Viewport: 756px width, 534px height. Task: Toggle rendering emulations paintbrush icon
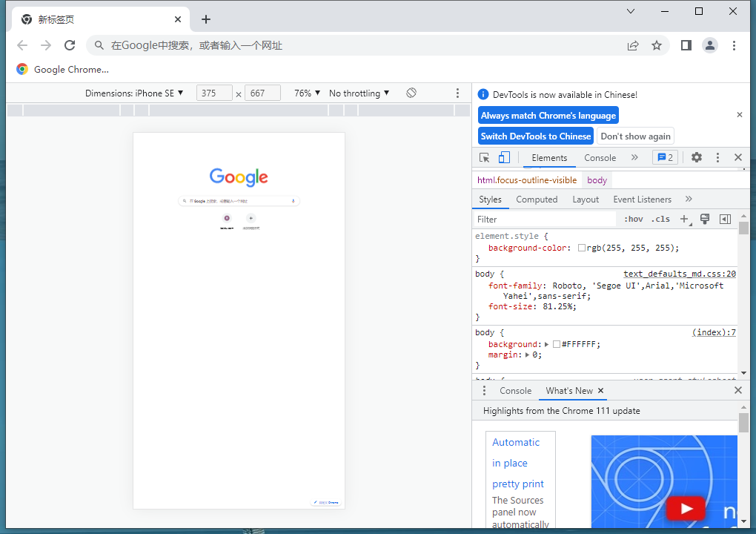point(705,219)
